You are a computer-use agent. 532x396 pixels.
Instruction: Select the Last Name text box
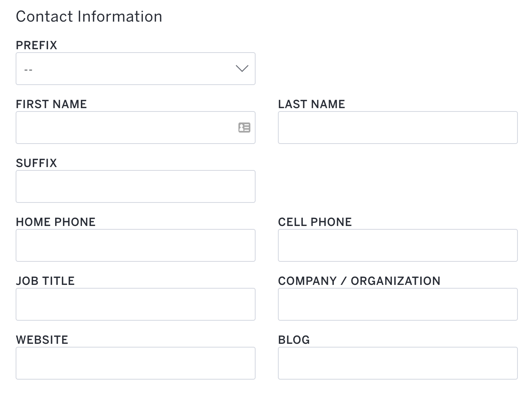point(398,128)
